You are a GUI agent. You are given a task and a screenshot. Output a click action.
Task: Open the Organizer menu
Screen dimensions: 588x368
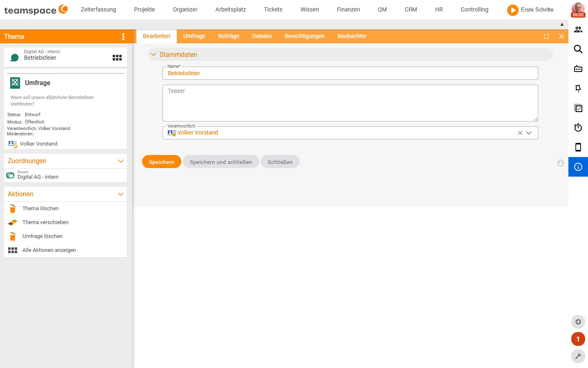185,9
